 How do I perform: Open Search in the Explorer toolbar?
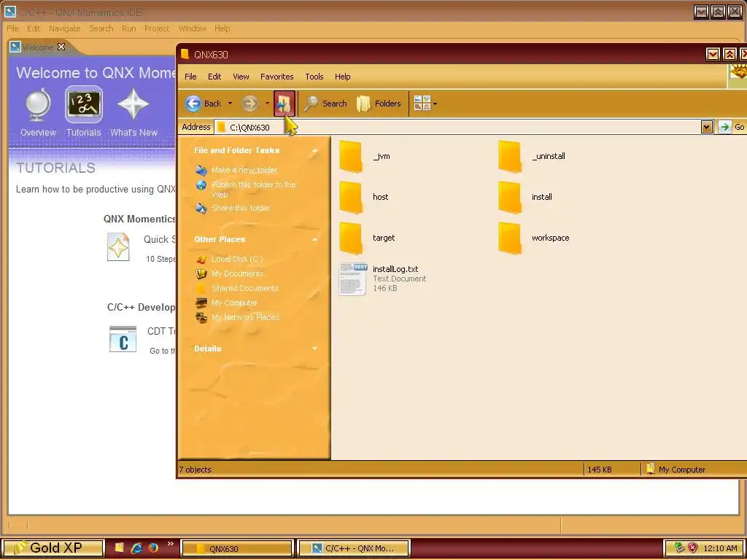[x=325, y=104]
